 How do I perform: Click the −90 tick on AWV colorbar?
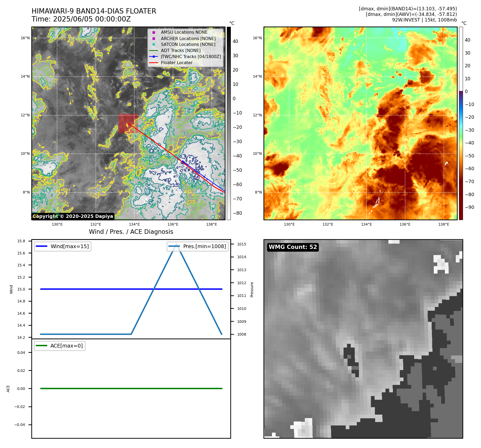coord(470,207)
